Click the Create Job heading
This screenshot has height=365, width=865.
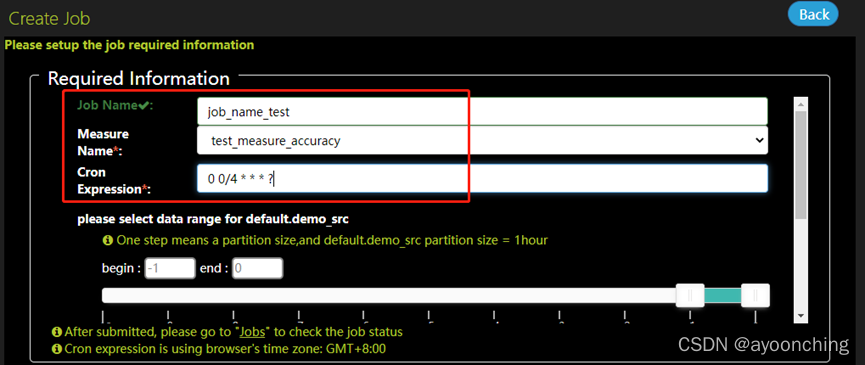(49, 19)
